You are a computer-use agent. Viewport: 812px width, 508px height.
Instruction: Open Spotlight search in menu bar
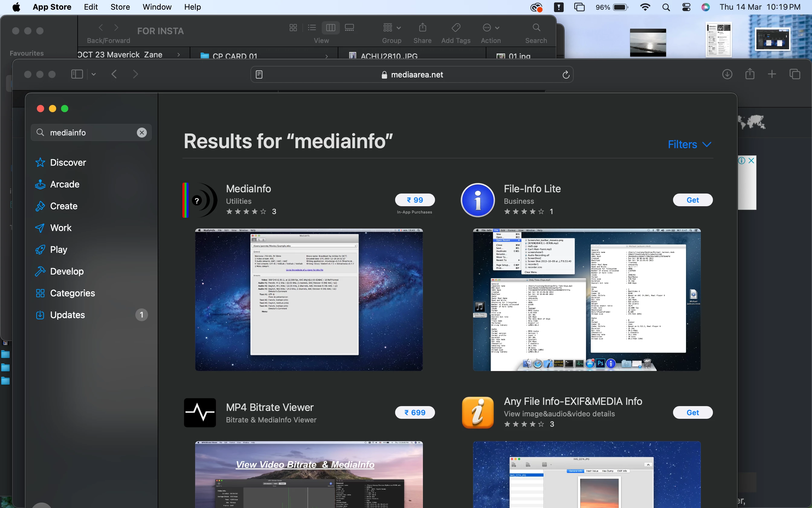(x=666, y=7)
